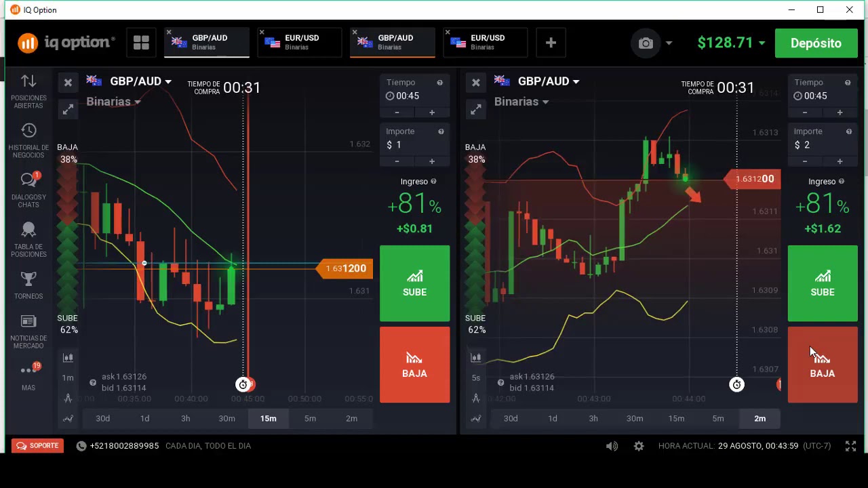Open the $128.71 account balance dropdown

(731, 43)
